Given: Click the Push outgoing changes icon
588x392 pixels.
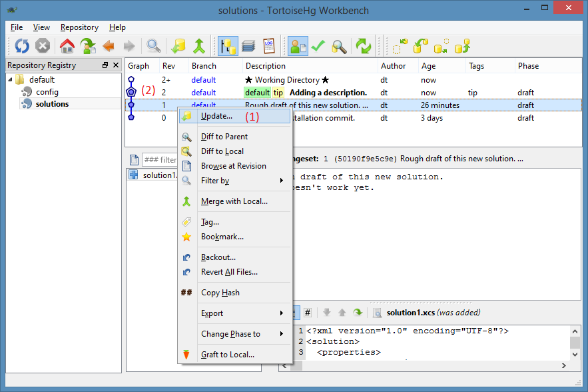Looking at the screenshot, I should point(462,46).
